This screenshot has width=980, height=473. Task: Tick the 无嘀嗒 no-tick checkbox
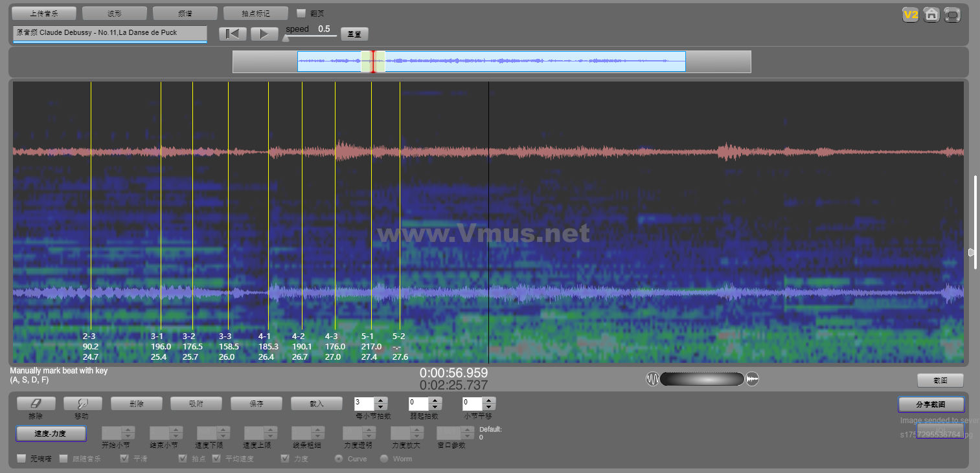tap(21, 459)
